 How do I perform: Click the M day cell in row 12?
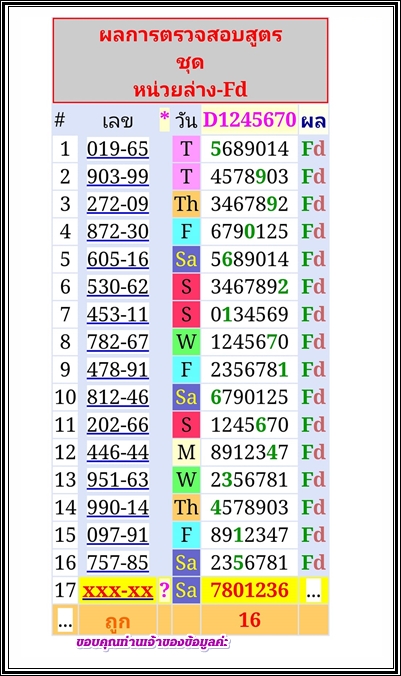pos(186,452)
